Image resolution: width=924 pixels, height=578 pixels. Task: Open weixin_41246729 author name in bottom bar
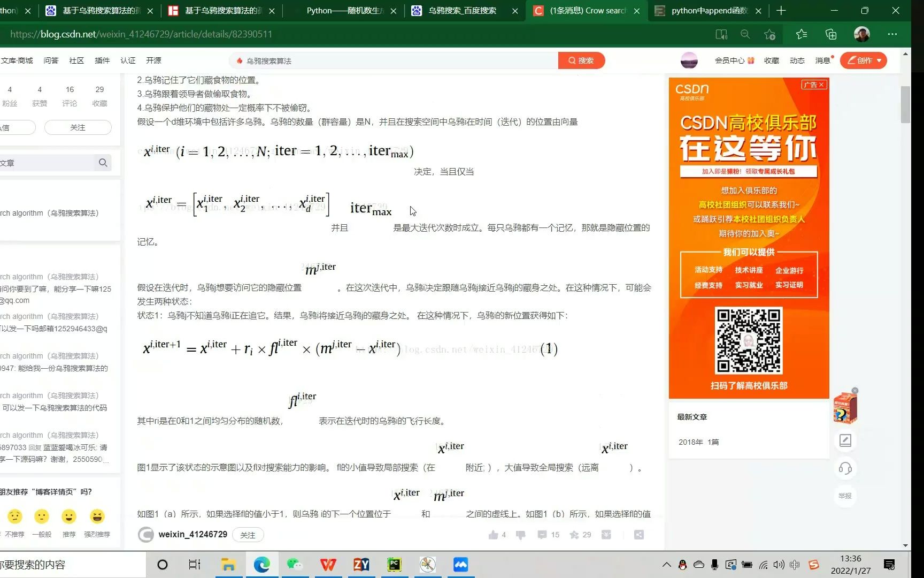[192, 534]
